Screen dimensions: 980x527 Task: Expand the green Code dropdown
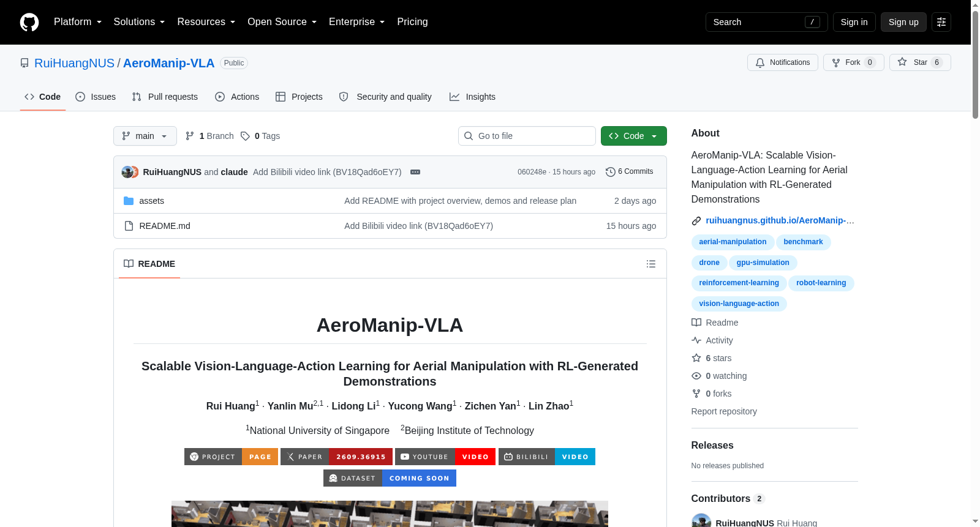click(x=633, y=136)
